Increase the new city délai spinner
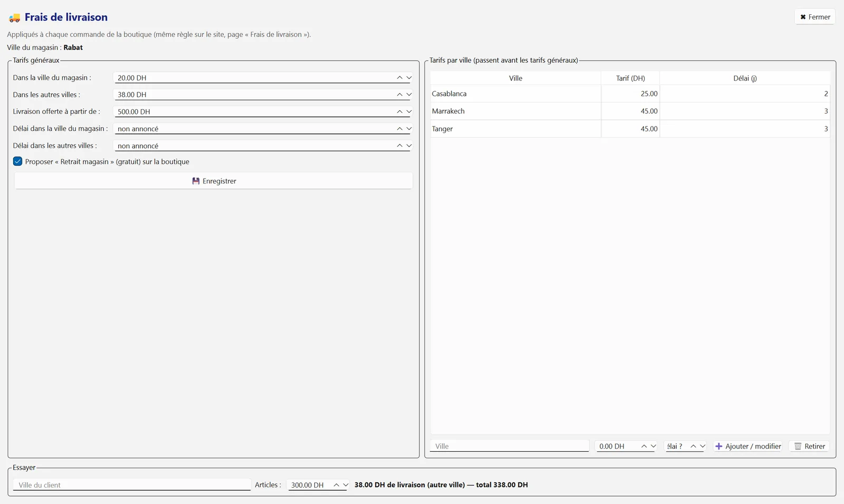This screenshot has width=844, height=504. point(693,446)
